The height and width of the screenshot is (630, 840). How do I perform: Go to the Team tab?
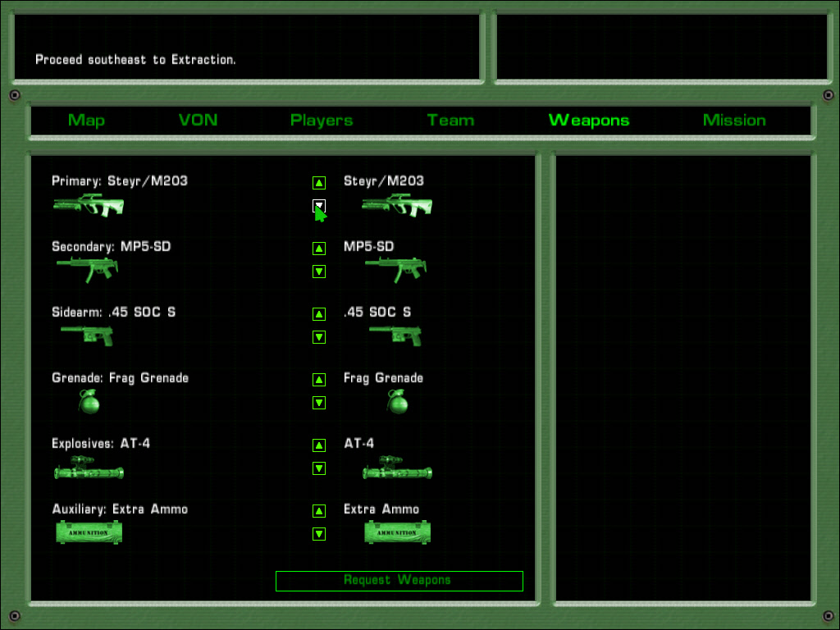pyautogui.click(x=450, y=120)
